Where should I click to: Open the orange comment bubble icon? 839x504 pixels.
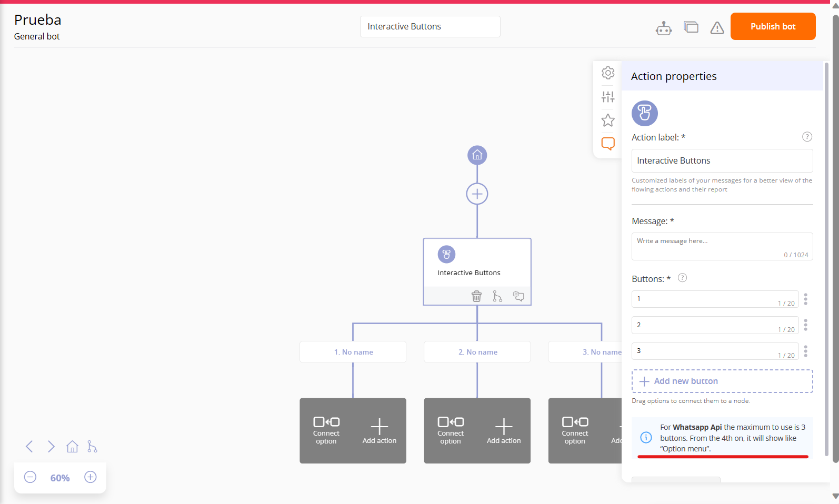click(x=608, y=144)
